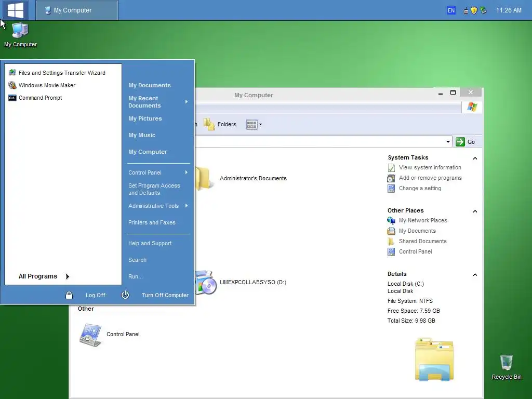This screenshot has height=399, width=532.
Task: Open the Administrator's Documents folder icon
Action: click(204, 178)
